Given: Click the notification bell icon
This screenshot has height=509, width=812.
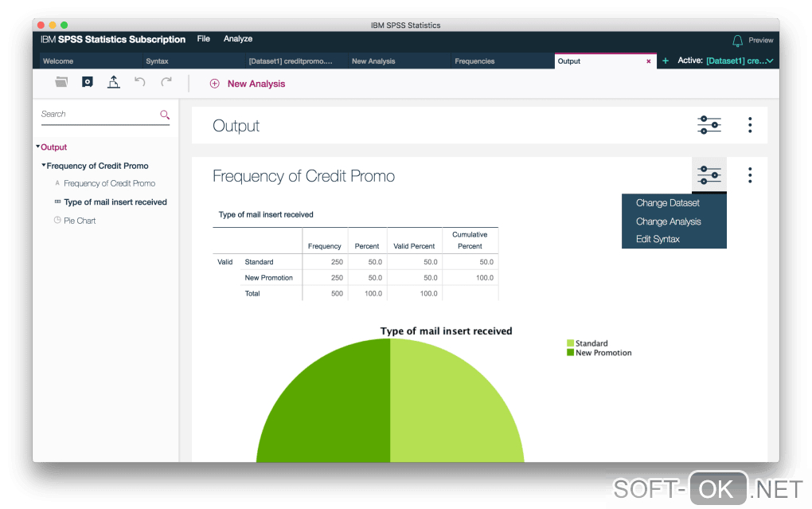Looking at the screenshot, I should [x=737, y=41].
